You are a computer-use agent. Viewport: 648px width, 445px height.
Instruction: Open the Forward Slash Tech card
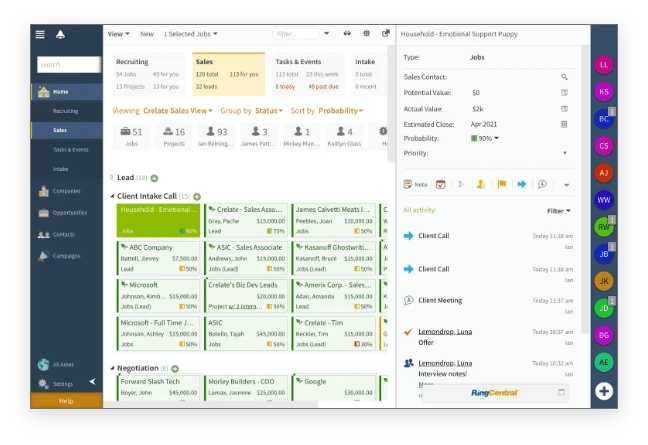(159, 387)
